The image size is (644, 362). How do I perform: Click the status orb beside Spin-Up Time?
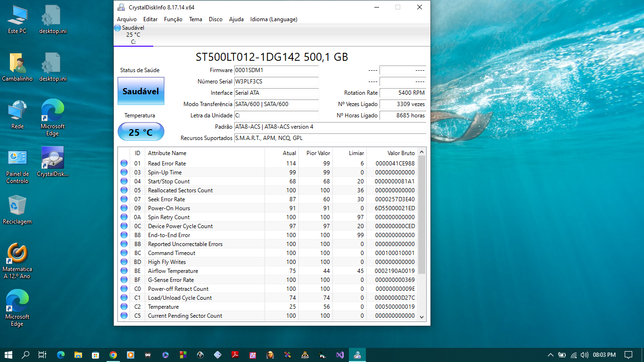[124, 173]
